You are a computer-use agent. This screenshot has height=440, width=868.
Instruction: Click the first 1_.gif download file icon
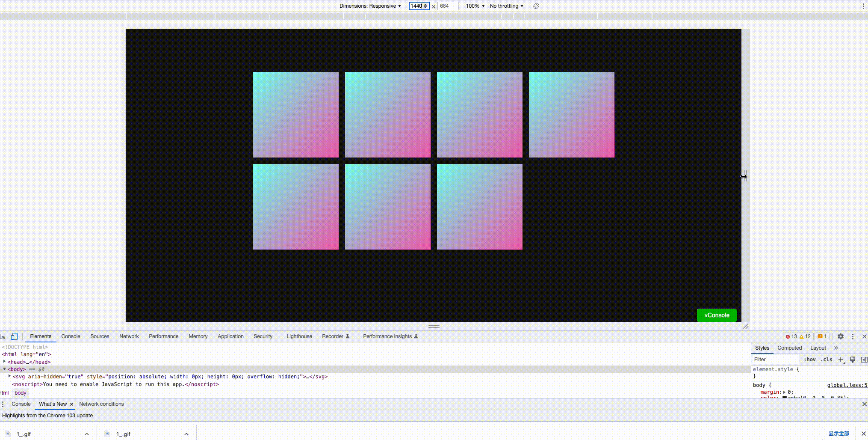(8, 434)
